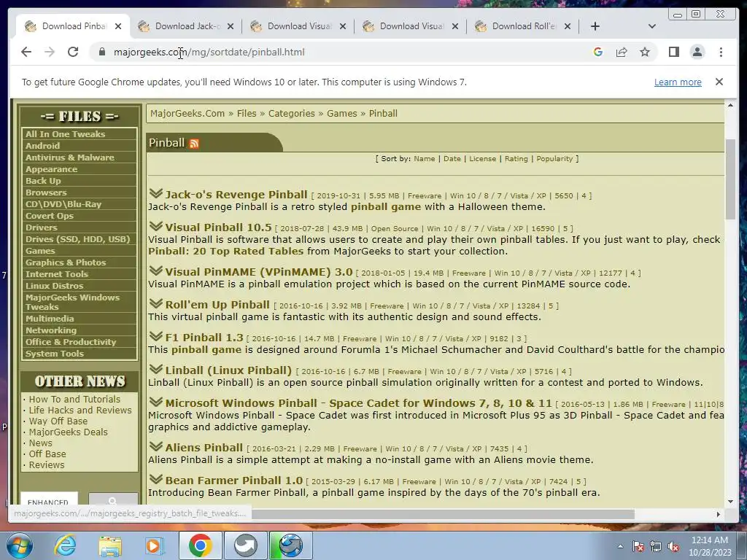This screenshot has height=560, width=747.
Task: Go to MajorGeeks.Com breadcrumb
Action: pos(187,113)
